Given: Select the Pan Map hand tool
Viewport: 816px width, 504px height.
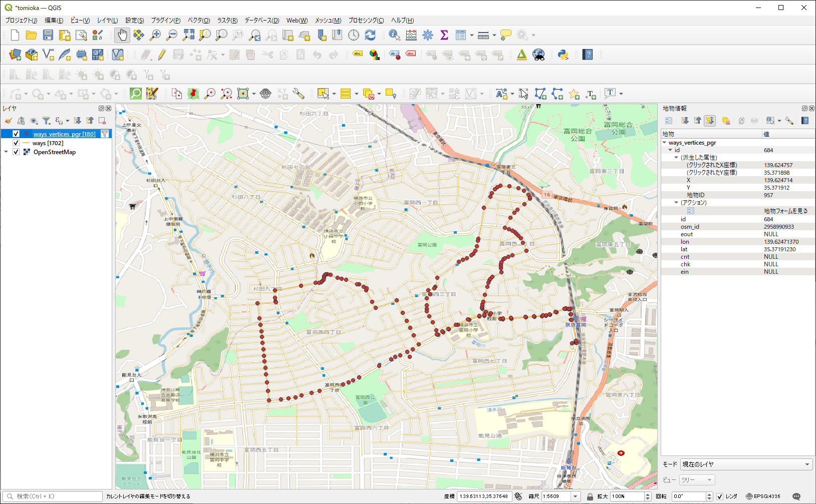Looking at the screenshot, I should pos(122,35).
